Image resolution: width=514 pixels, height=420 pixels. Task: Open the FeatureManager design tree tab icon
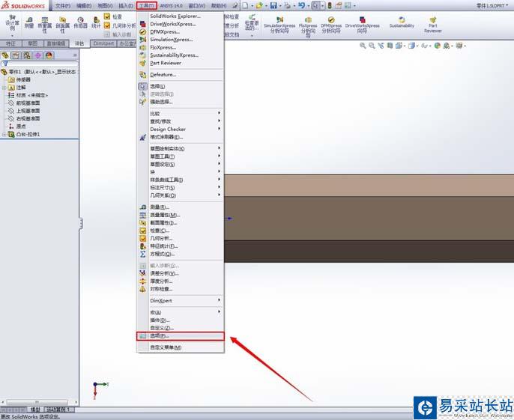pos(5,55)
